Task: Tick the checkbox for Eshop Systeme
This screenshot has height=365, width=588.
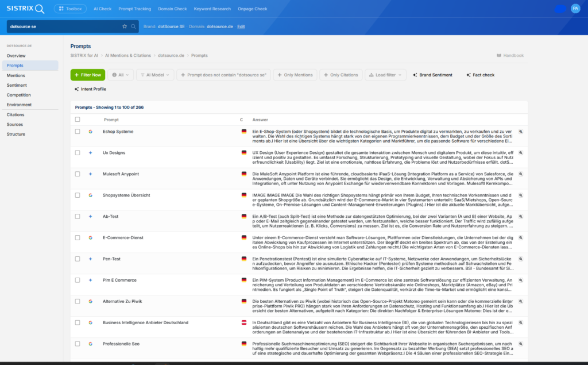Action: tap(78, 132)
